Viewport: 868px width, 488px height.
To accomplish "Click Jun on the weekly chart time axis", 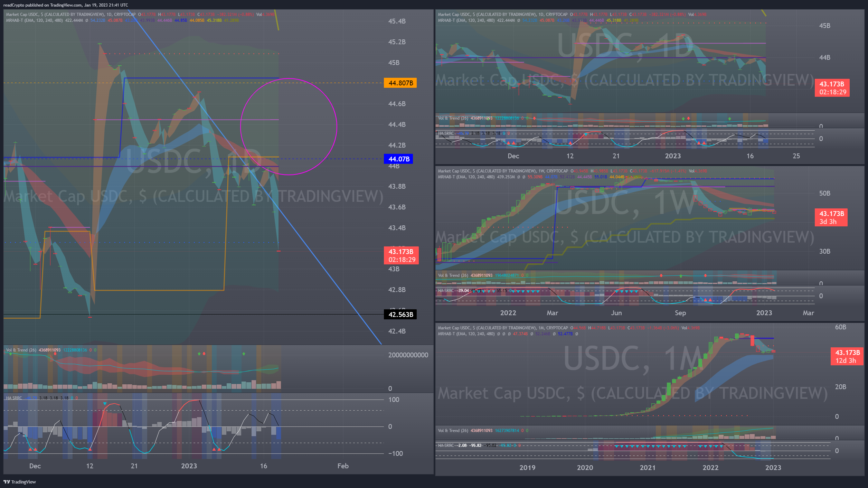I will (x=616, y=313).
